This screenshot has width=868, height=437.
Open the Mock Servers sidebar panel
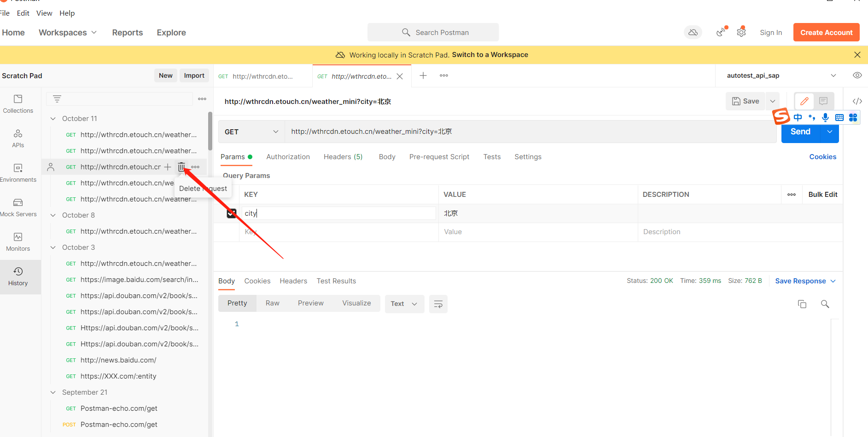tap(18, 207)
